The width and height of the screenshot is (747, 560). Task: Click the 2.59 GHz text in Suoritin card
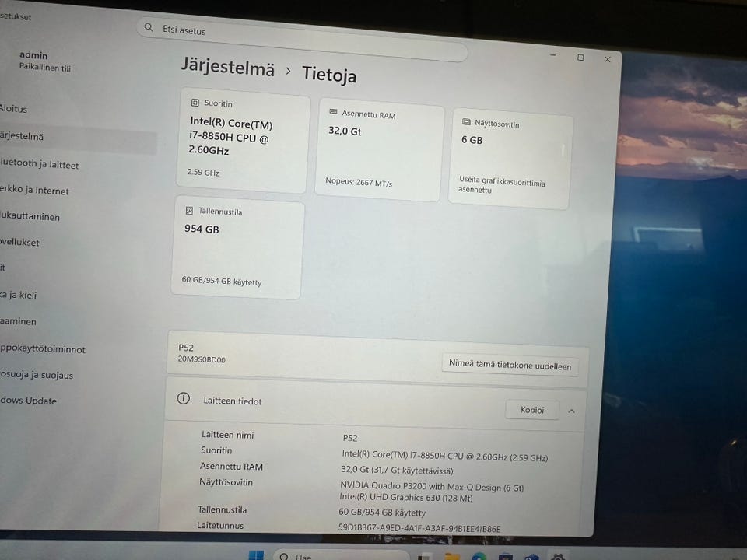(x=203, y=172)
